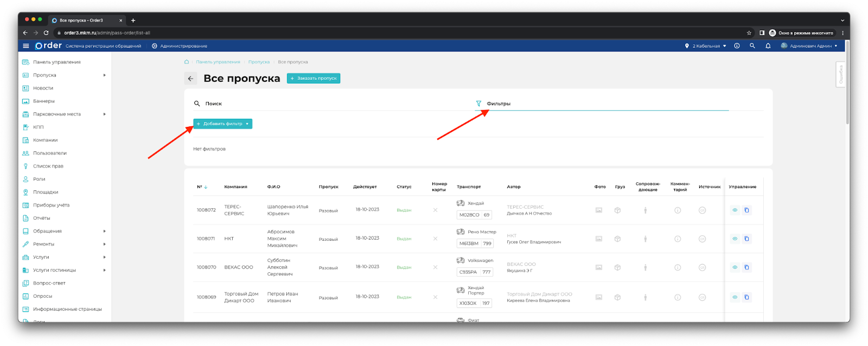Click the search magnifier icon in header
Image resolution: width=868 pixels, height=346 pixels.
pyautogui.click(x=752, y=46)
